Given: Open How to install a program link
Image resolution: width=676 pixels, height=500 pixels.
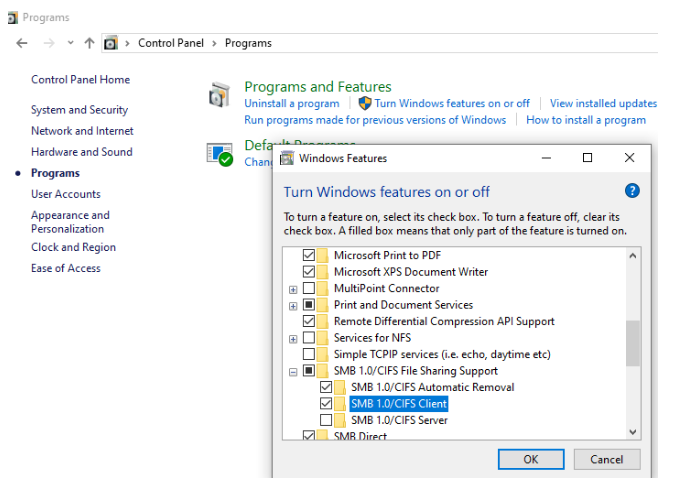Looking at the screenshot, I should pyautogui.click(x=586, y=120).
